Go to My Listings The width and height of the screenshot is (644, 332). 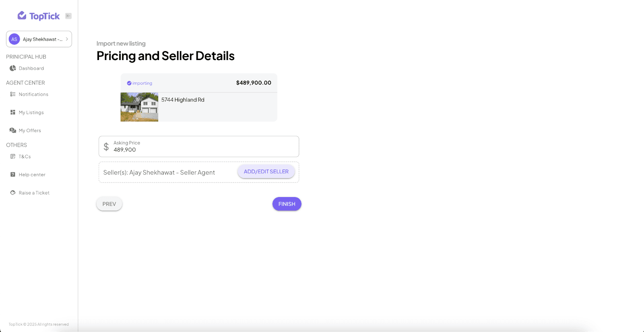point(27,112)
